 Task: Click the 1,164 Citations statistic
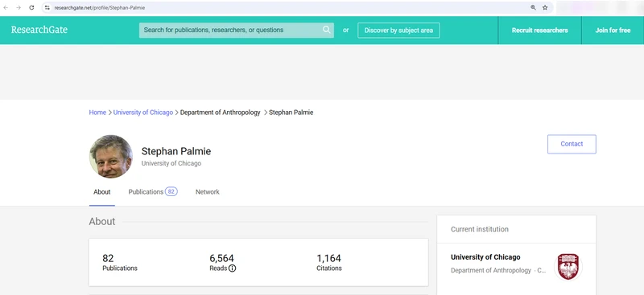coord(329,263)
